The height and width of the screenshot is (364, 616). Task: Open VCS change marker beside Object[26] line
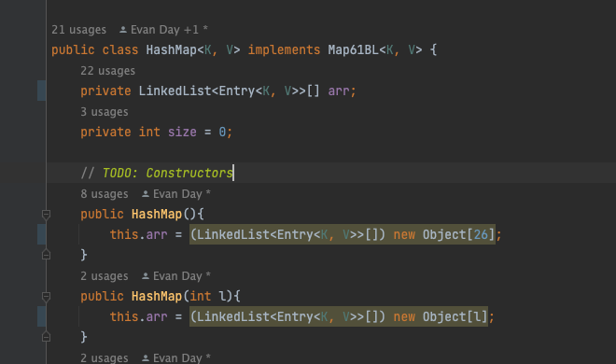[x=42, y=234]
